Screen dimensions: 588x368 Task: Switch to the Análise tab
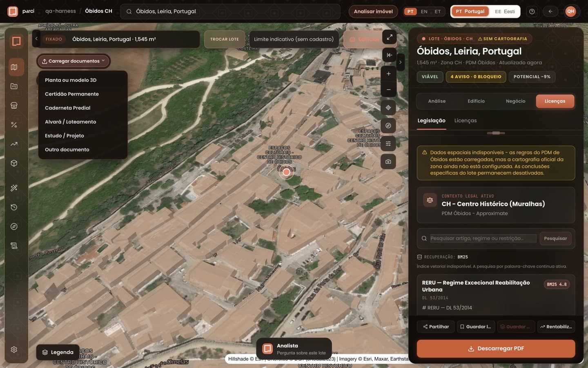pyautogui.click(x=437, y=101)
